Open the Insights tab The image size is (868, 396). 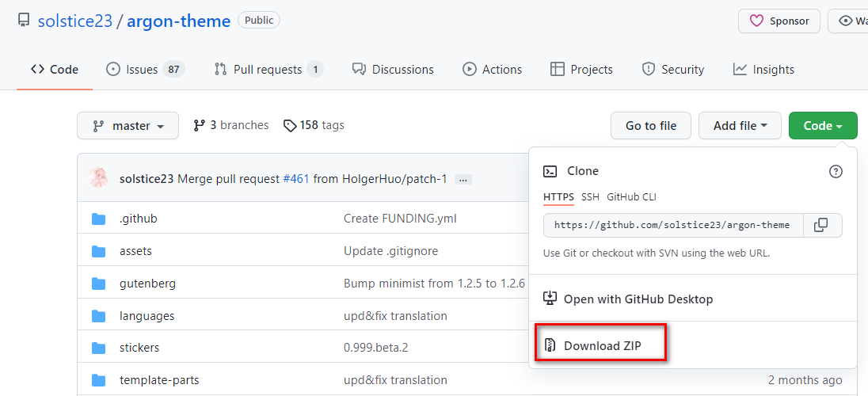tap(763, 69)
